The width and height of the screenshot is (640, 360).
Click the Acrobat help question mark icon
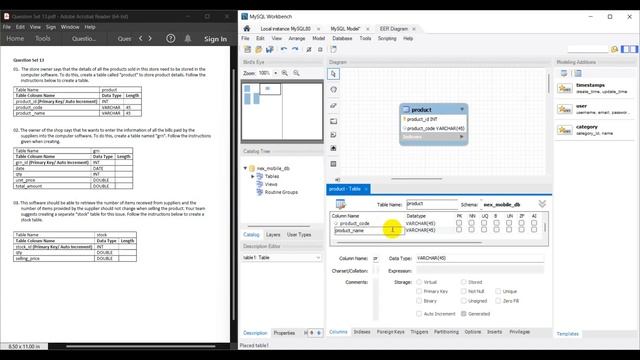(x=171, y=38)
